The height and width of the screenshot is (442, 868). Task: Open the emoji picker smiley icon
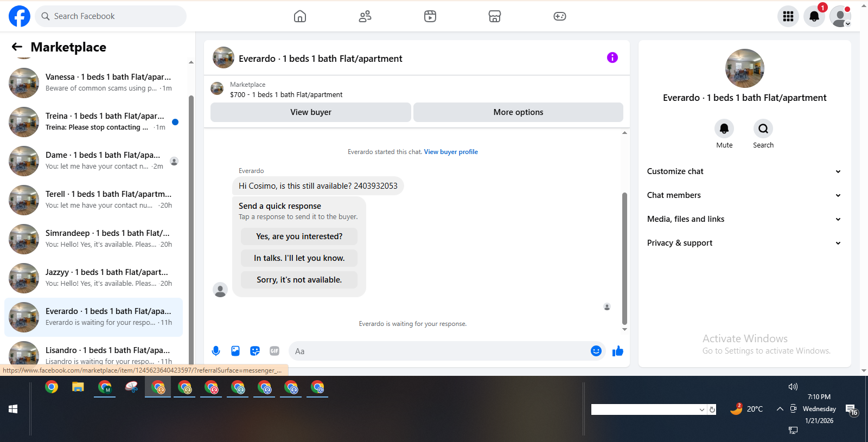point(596,351)
